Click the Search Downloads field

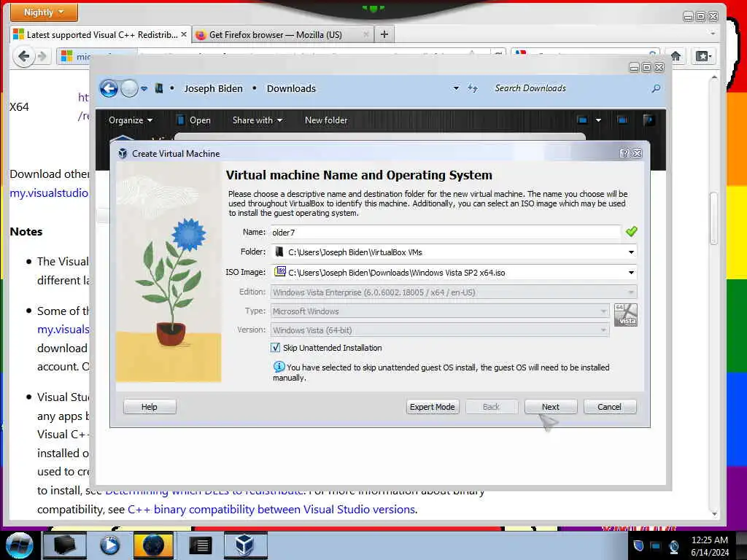pos(570,88)
